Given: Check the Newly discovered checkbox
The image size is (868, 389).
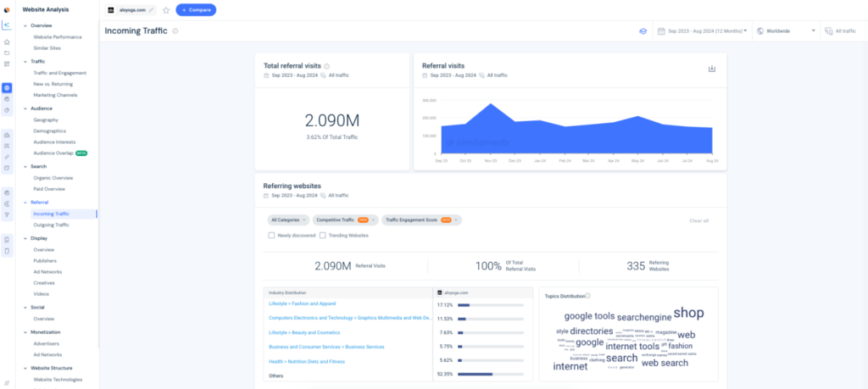Looking at the screenshot, I should (x=271, y=235).
